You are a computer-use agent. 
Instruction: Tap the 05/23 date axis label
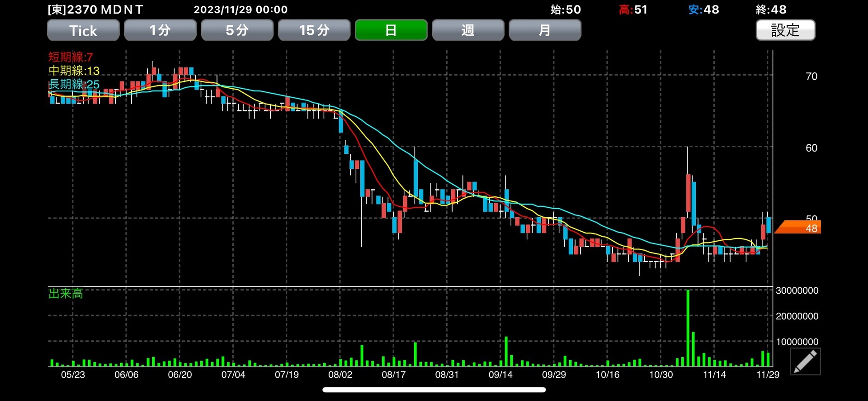pos(73,375)
